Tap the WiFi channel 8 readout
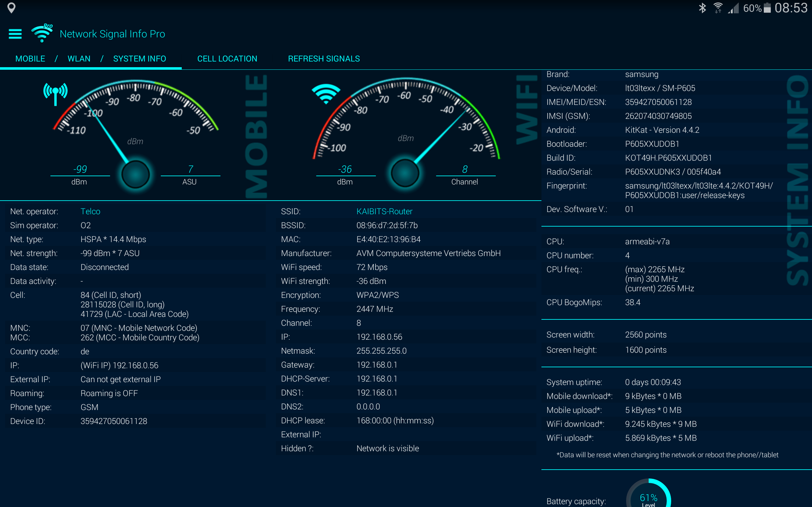 pyautogui.click(x=465, y=169)
